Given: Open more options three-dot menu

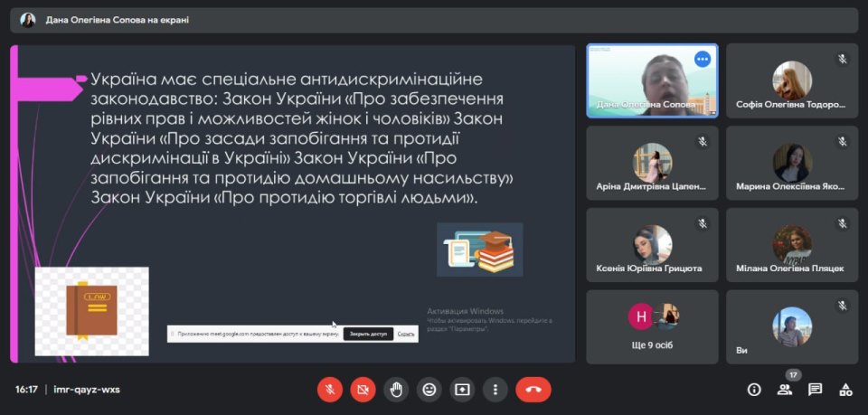Looking at the screenshot, I should click(495, 390).
